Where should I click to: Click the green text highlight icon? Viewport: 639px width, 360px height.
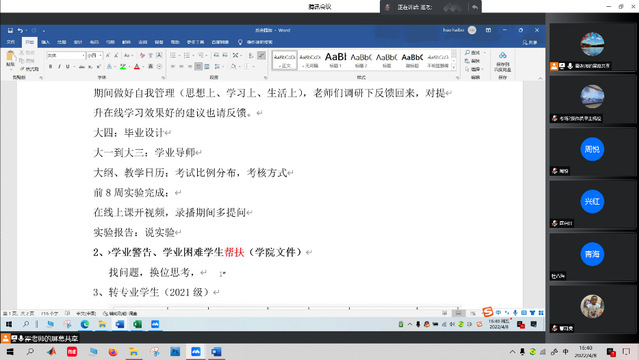click(x=123, y=67)
